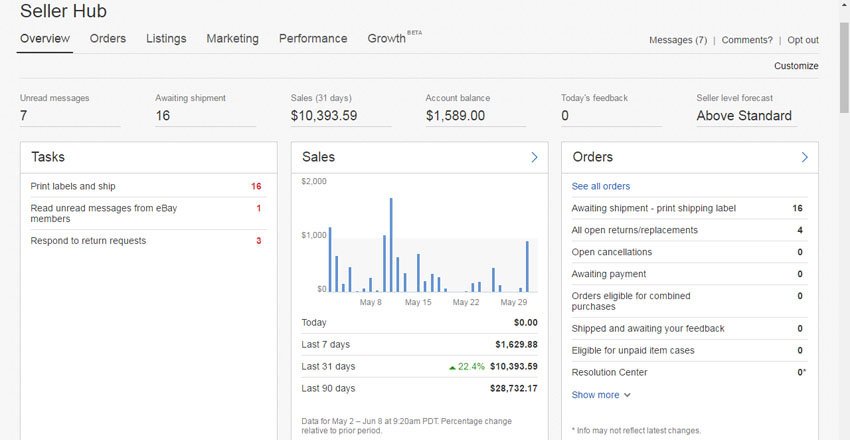
Task: Open Respond to return requests task
Action: pos(88,241)
